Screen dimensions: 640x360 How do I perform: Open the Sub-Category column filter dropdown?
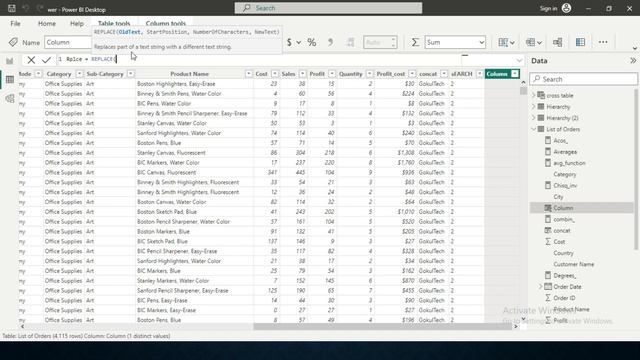tap(131, 74)
